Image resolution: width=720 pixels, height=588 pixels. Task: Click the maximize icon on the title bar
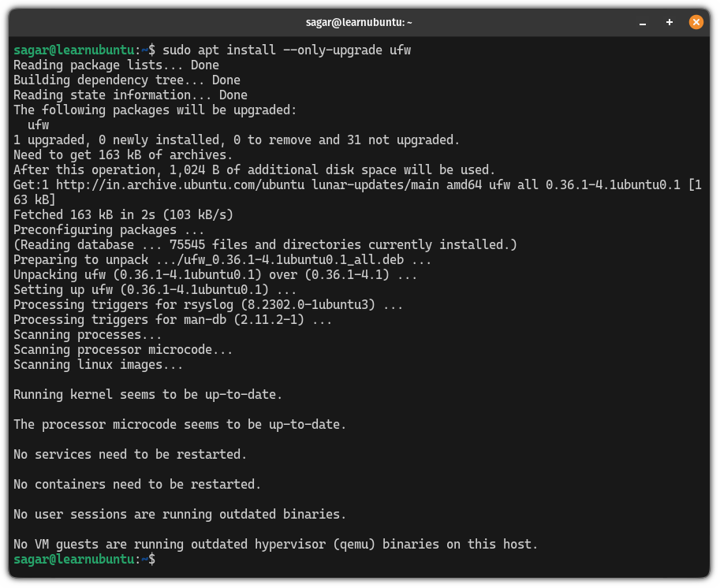(668, 22)
